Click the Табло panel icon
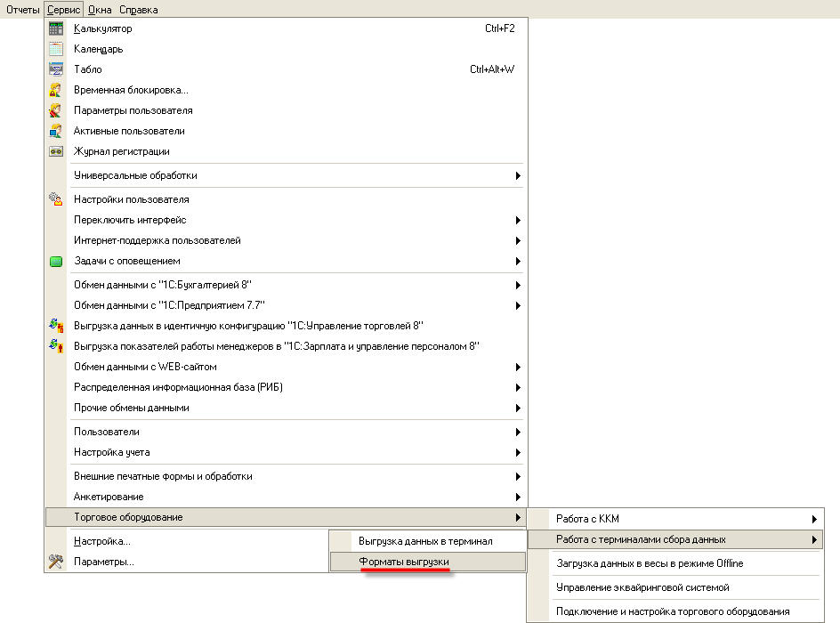 point(56,69)
